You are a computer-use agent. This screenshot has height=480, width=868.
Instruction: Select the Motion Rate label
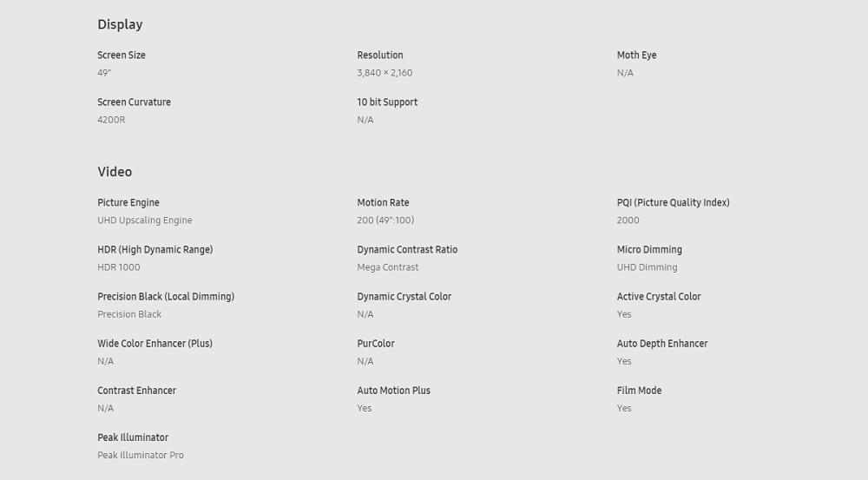pos(383,202)
